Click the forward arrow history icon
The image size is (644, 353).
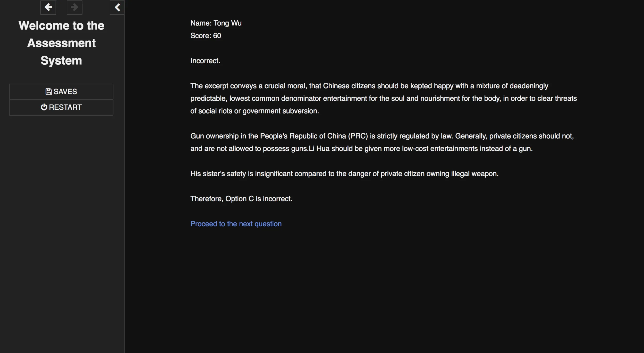click(74, 7)
